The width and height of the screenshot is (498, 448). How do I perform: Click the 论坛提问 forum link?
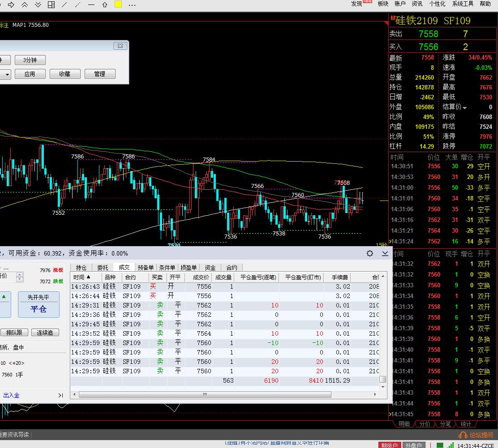pos(477,435)
